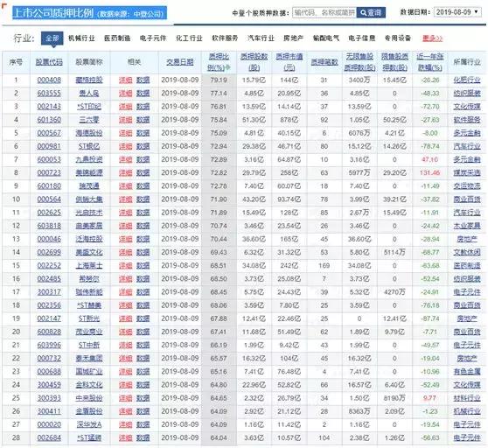The image size is (488, 448).
Task: Open stock code 300459 link
Action: click(x=49, y=385)
